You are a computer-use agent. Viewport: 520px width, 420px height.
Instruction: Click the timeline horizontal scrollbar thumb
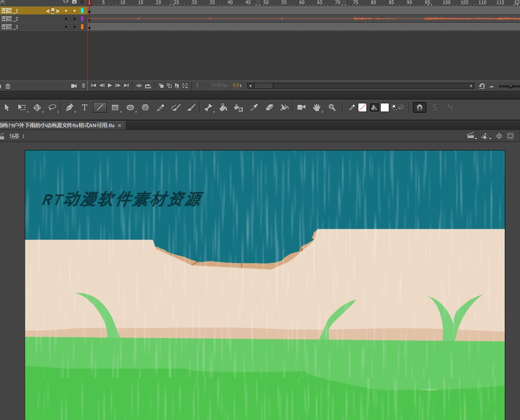point(263,86)
